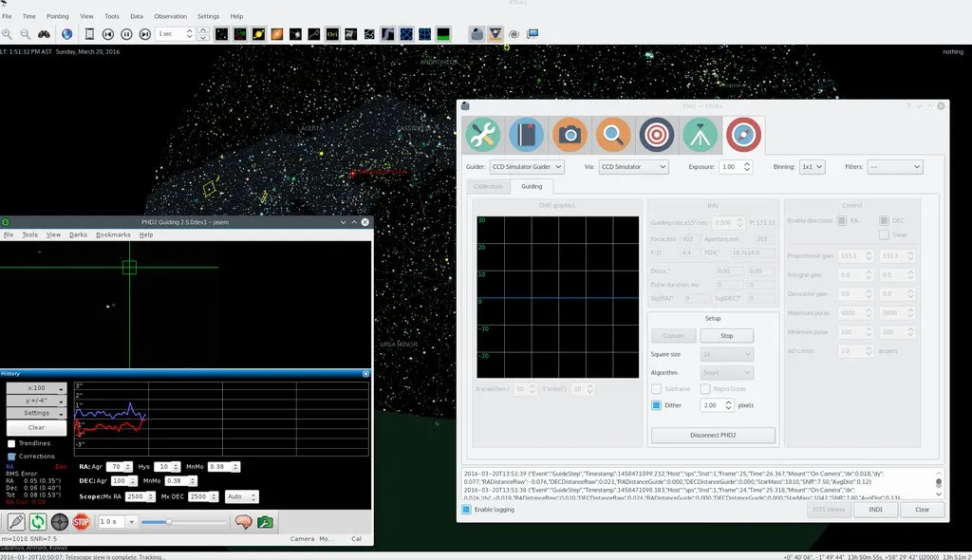Open PHD2 advanced settings brain icon
The image size is (972, 560).
[243, 522]
